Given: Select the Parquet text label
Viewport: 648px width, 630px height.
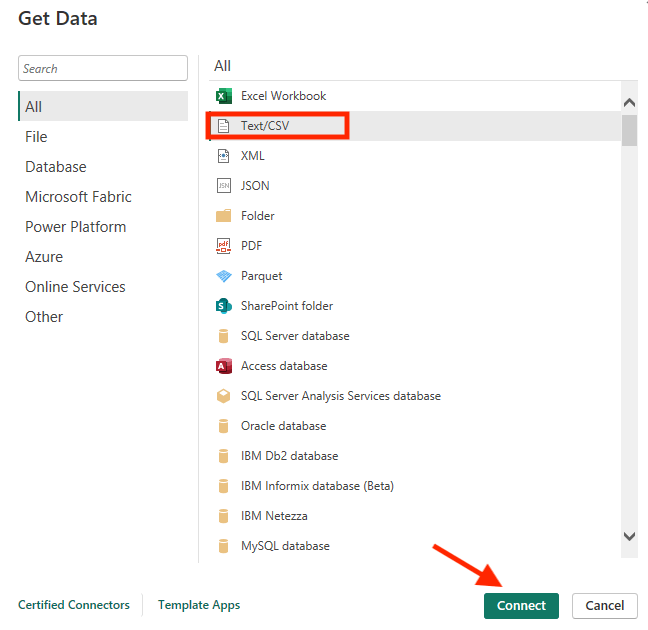Looking at the screenshot, I should pos(262,276).
